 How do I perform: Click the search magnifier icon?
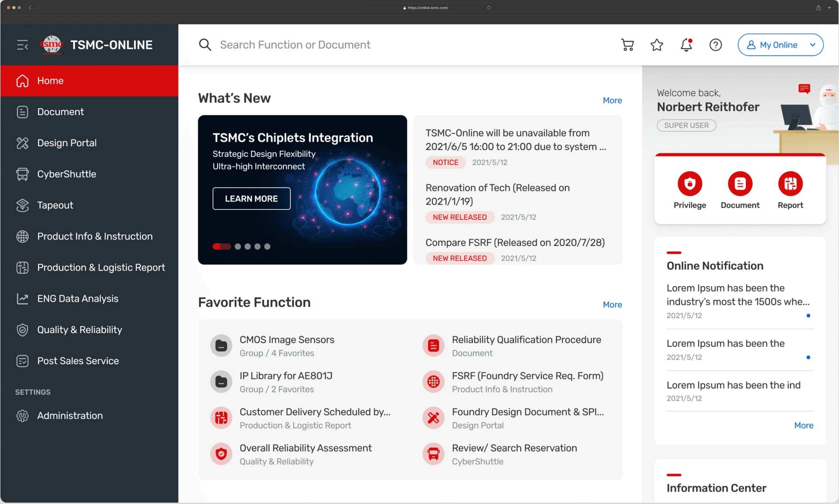click(205, 45)
